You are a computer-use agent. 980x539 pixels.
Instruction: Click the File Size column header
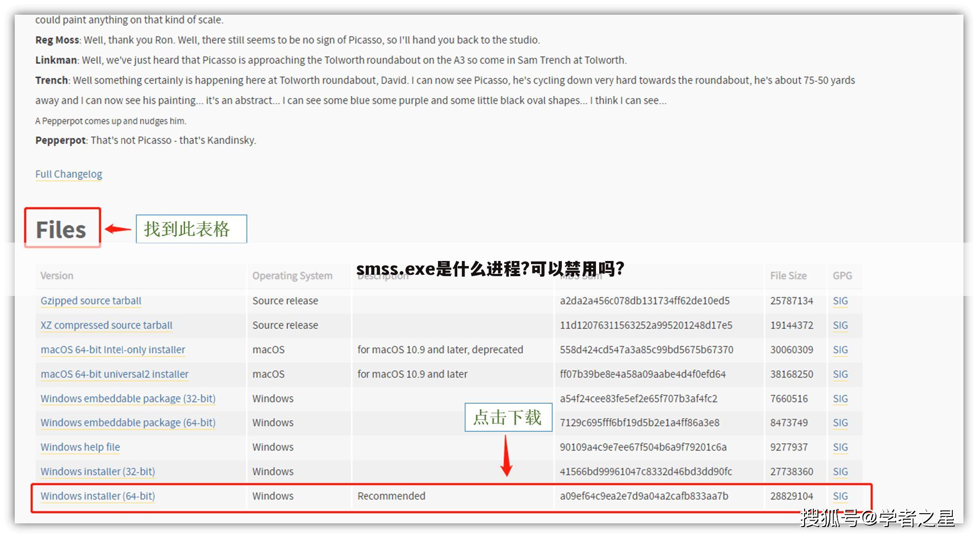coord(788,275)
